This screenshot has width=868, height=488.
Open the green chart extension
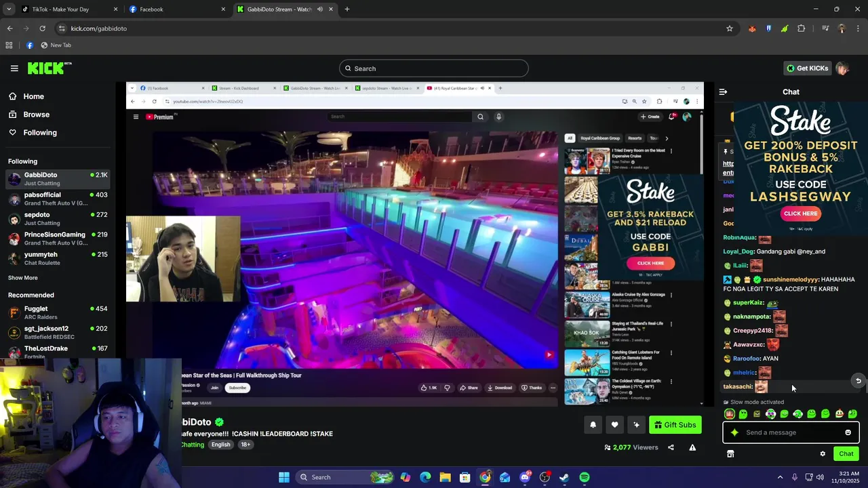click(785, 28)
